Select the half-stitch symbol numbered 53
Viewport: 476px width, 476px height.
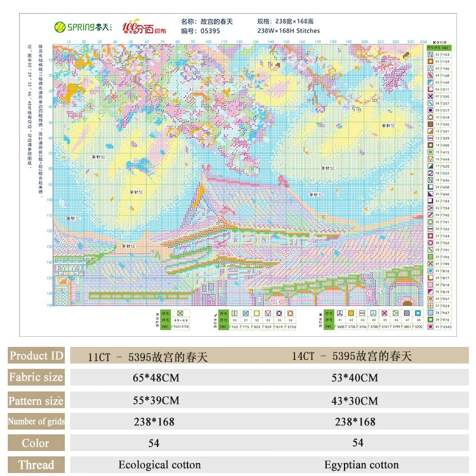[x=268, y=314]
